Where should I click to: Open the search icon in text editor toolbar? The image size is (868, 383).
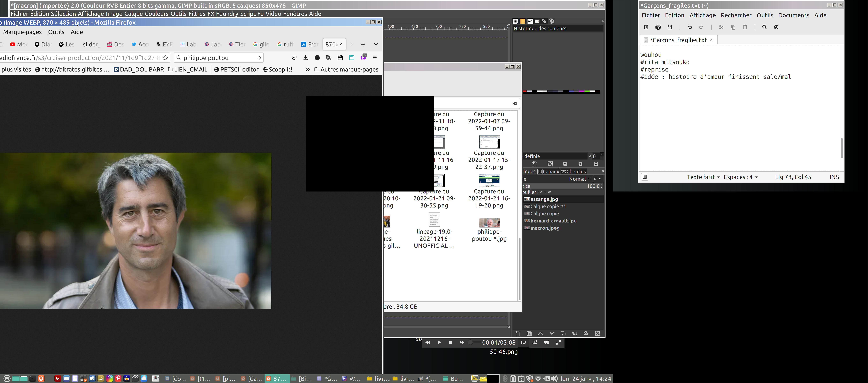765,27
